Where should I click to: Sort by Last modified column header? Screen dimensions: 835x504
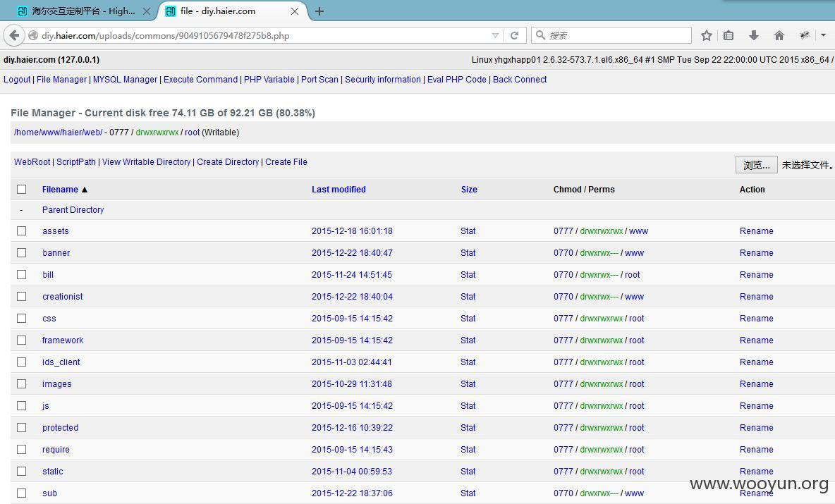click(x=339, y=190)
